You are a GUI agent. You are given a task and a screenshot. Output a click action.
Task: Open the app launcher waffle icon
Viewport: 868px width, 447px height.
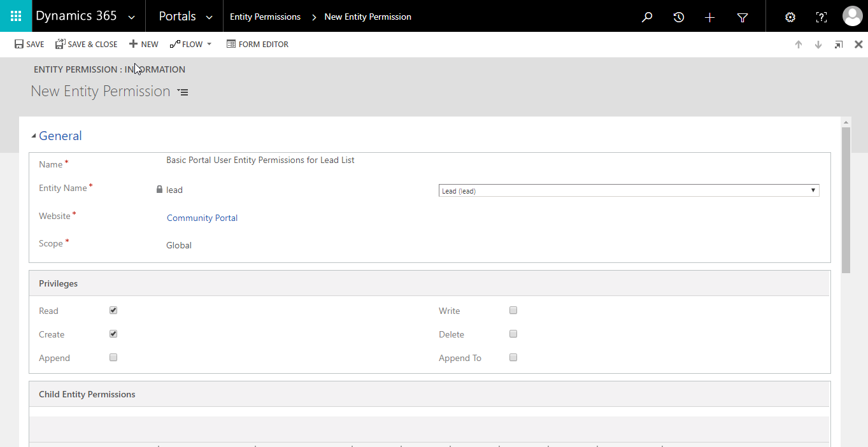16,17
